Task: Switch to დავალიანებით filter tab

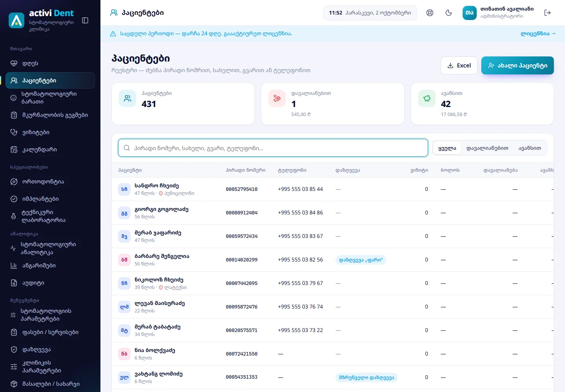Action: point(487,148)
